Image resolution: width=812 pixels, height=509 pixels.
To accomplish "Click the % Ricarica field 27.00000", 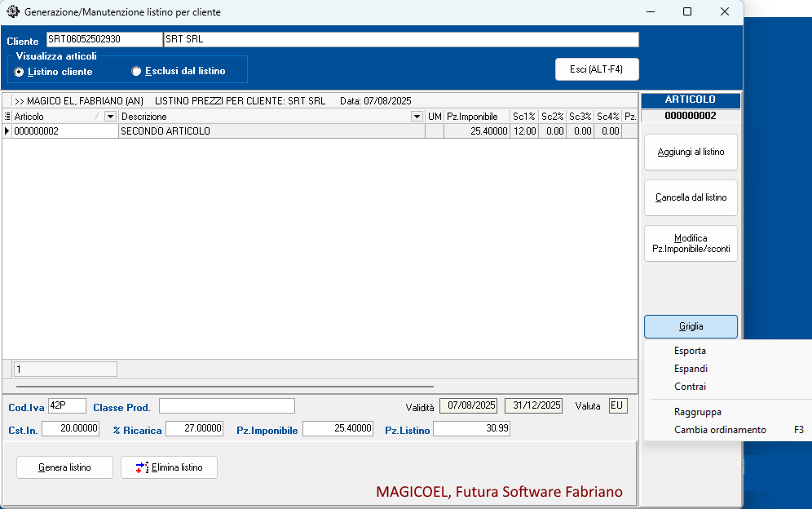I will coord(195,429).
